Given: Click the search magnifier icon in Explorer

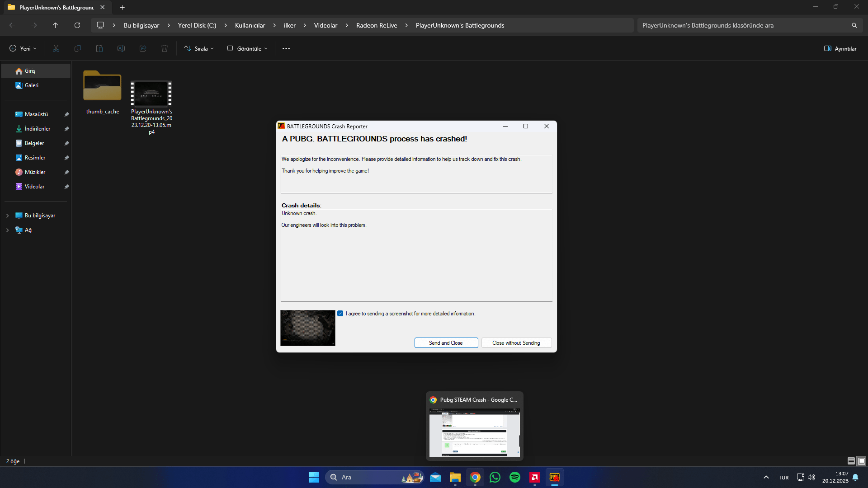Looking at the screenshot, I should click(x=854, y=25).
